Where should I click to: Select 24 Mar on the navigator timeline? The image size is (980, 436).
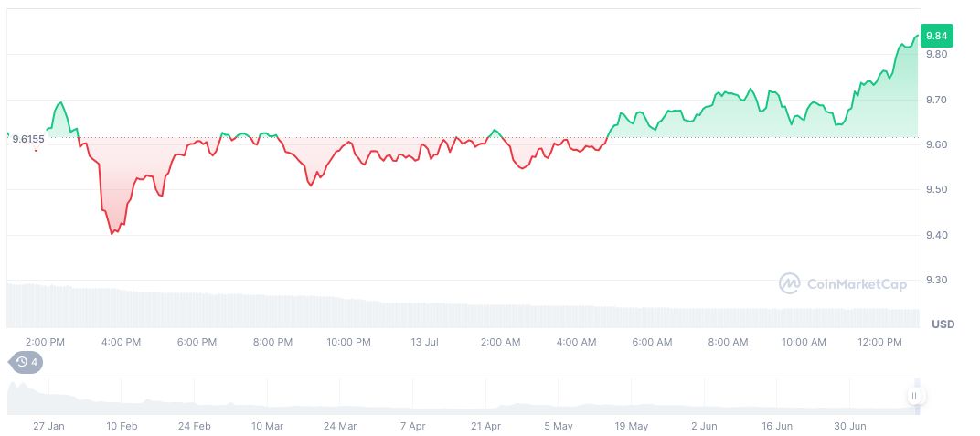[x=340, y=426]
